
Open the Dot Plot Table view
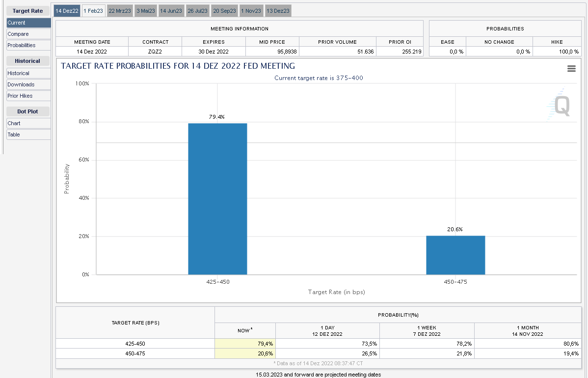coord(27,135)
